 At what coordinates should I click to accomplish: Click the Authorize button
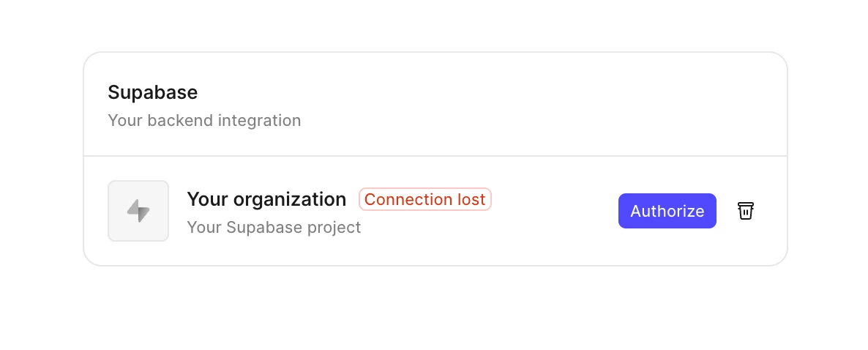(x=667, y=211)
